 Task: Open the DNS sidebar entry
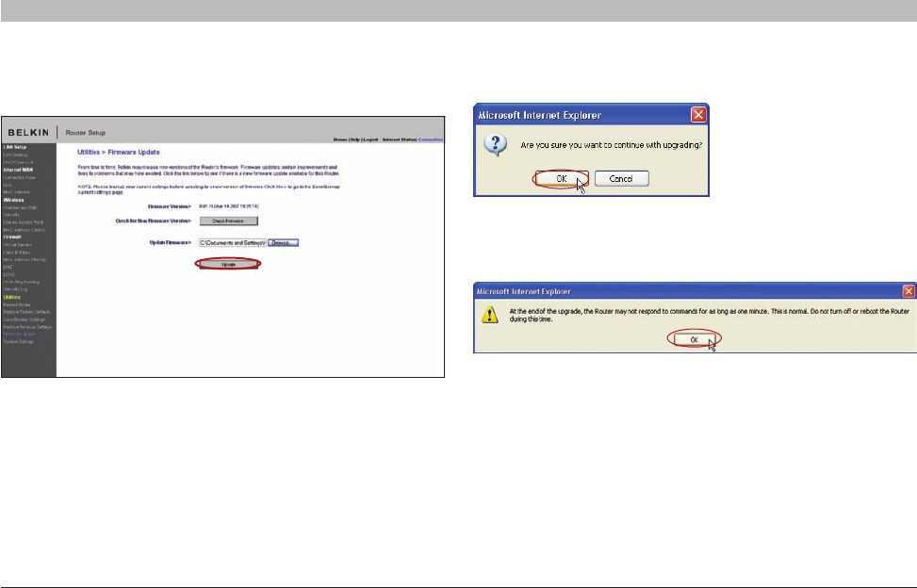[8, 186]
